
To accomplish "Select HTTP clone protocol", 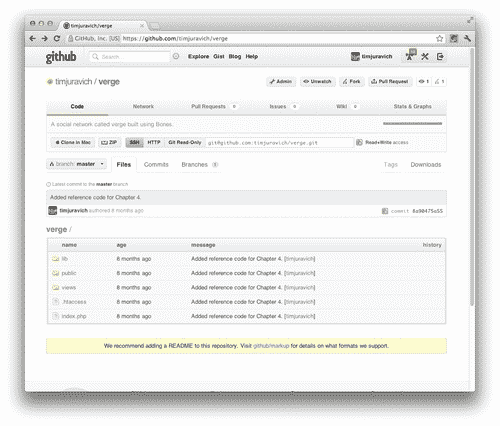I will pyautogui.click(x=154, y=142).
